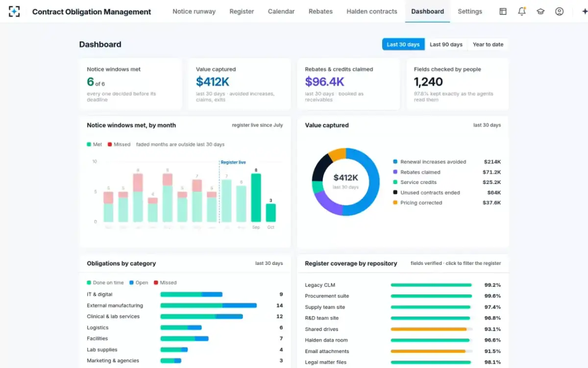Click the orange Shared drives progress bar
Image resolution: width=588 pixels, height=368 pixels.
pyautogui.click(x=431, y=329)
